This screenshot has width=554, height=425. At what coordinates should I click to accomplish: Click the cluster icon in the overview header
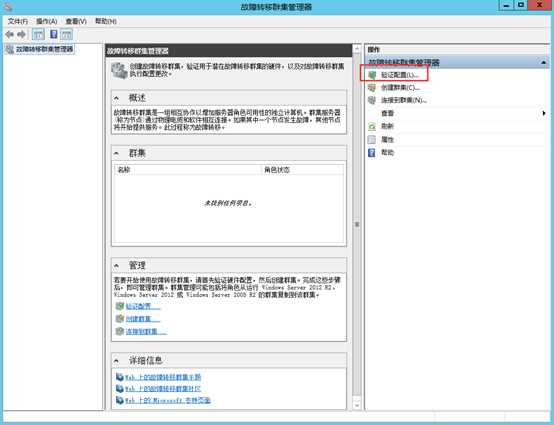click(x=119, y=70)
